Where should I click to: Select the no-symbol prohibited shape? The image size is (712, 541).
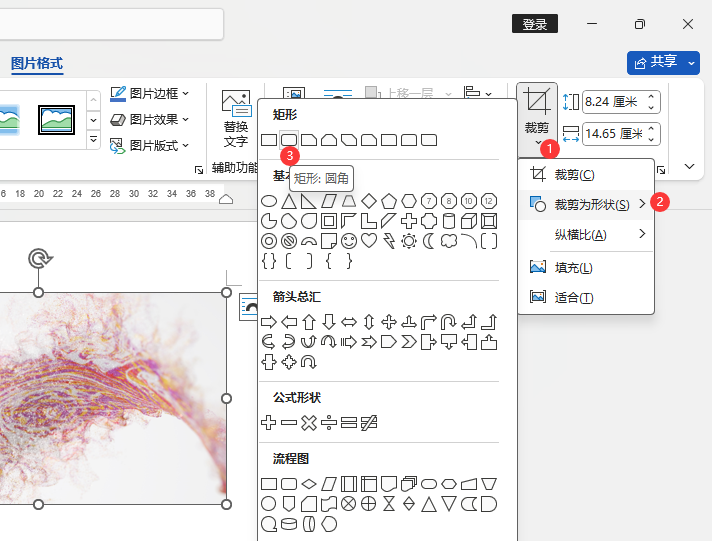[x=289, y=241]
